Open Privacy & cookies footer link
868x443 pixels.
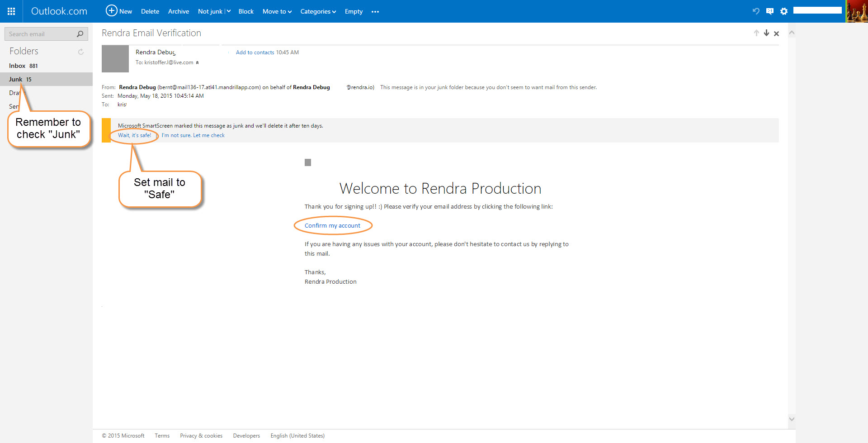pos(201,436)
